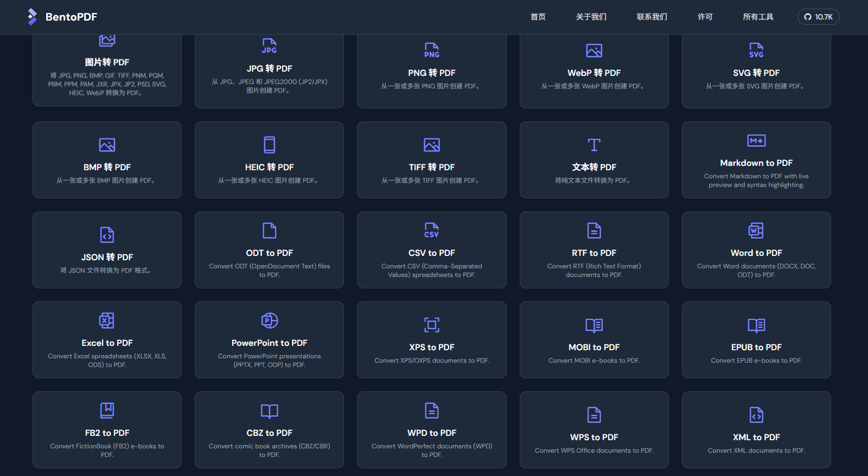
Task: Click the 许可 navigation item
Action: pos(705,17)
